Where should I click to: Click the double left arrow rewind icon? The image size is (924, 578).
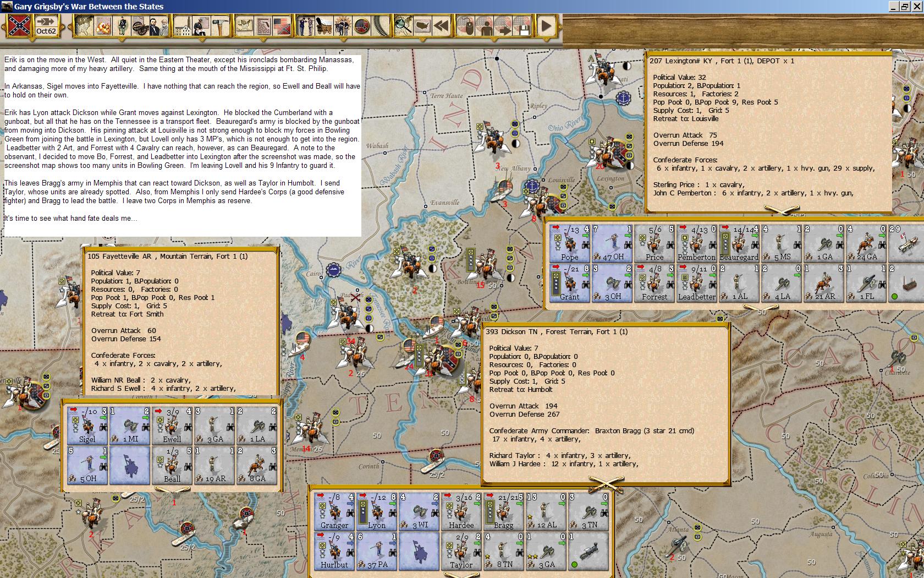(441, 25)
